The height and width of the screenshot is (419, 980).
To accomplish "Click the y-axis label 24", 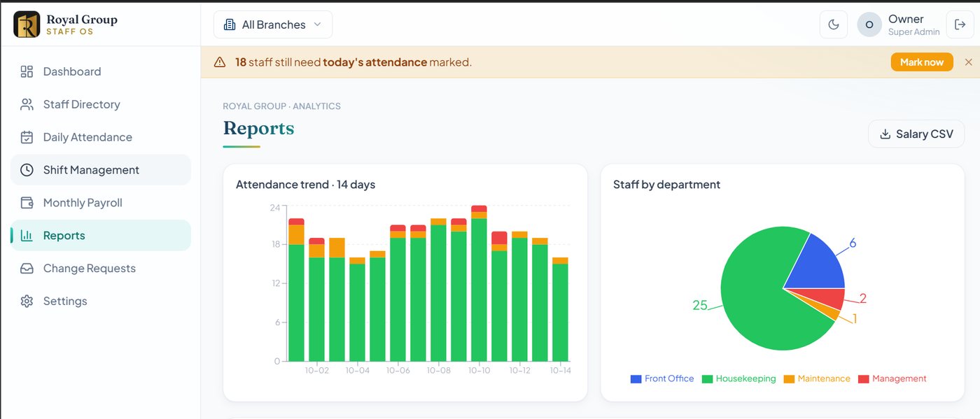I will [274, 208].
